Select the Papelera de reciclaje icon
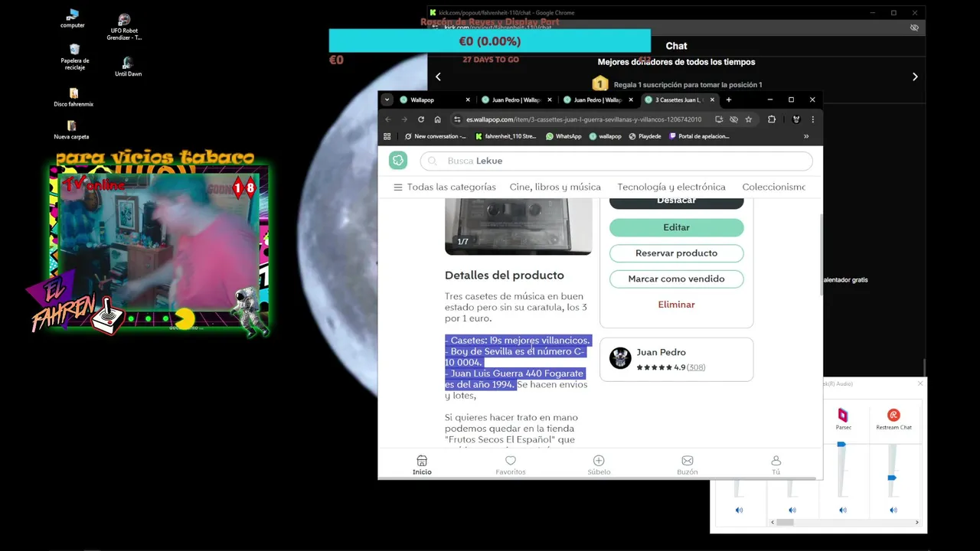The height and width of the screenshot is (551, 980). point(74,57)
